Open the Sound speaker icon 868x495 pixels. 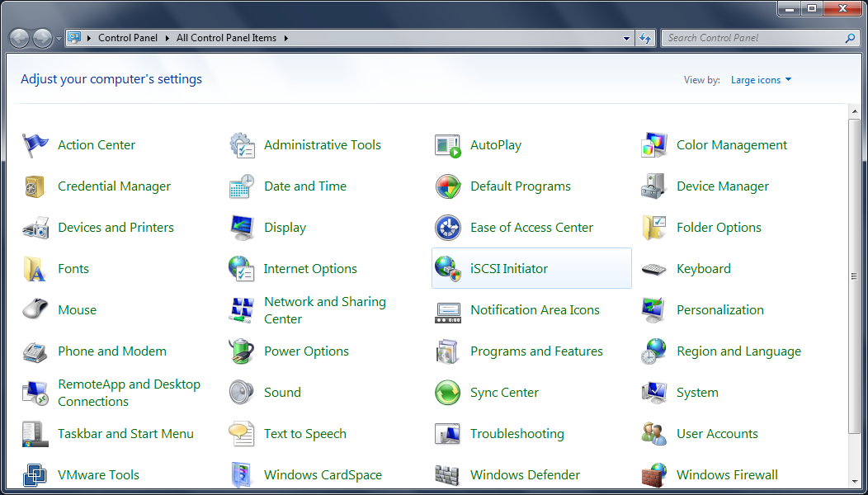pyautogui.click(x=242, y=393)
